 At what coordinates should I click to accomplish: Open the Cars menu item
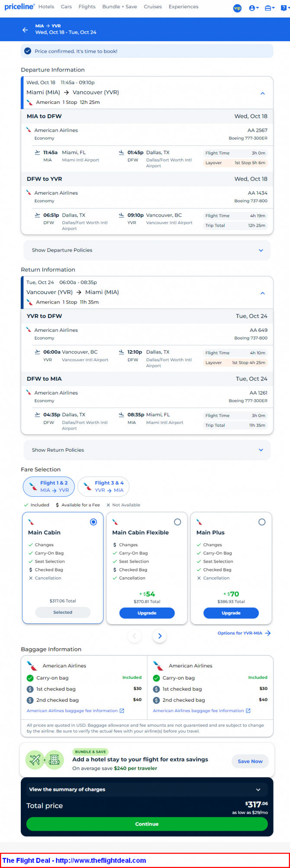pos(66,6)
